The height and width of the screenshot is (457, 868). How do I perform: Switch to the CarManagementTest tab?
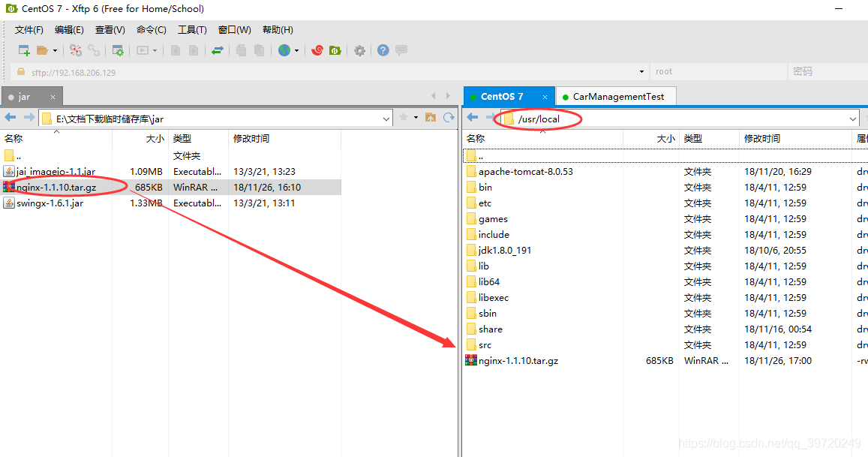pos(616,96)
